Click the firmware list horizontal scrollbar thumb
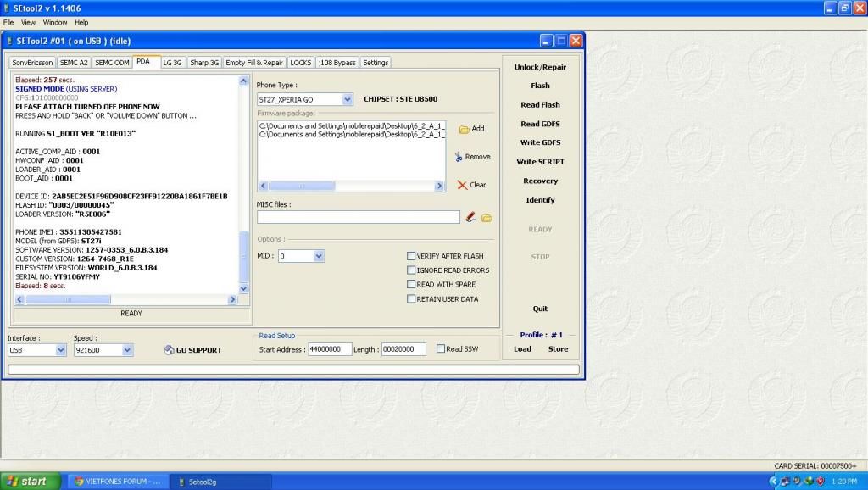 tap(302, 186)
